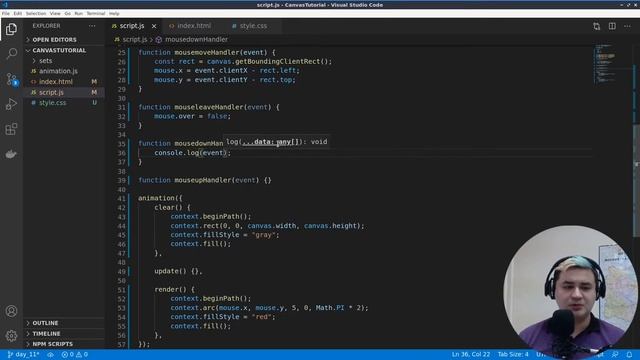Click the update() method on line 49
This screenshot has width=640, height=360.
(170, 271)
